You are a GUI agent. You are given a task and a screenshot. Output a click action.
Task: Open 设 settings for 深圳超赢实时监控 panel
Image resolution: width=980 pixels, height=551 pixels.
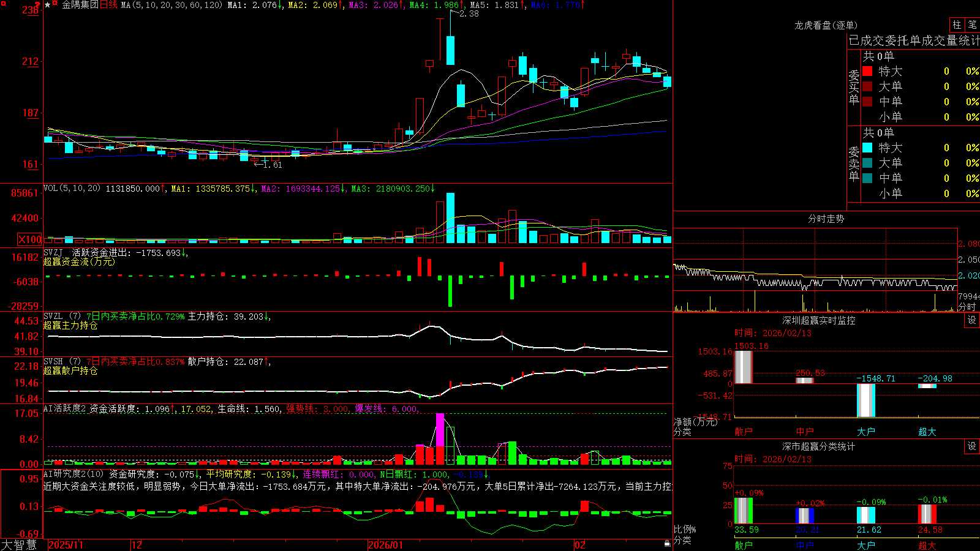point(972,320)
